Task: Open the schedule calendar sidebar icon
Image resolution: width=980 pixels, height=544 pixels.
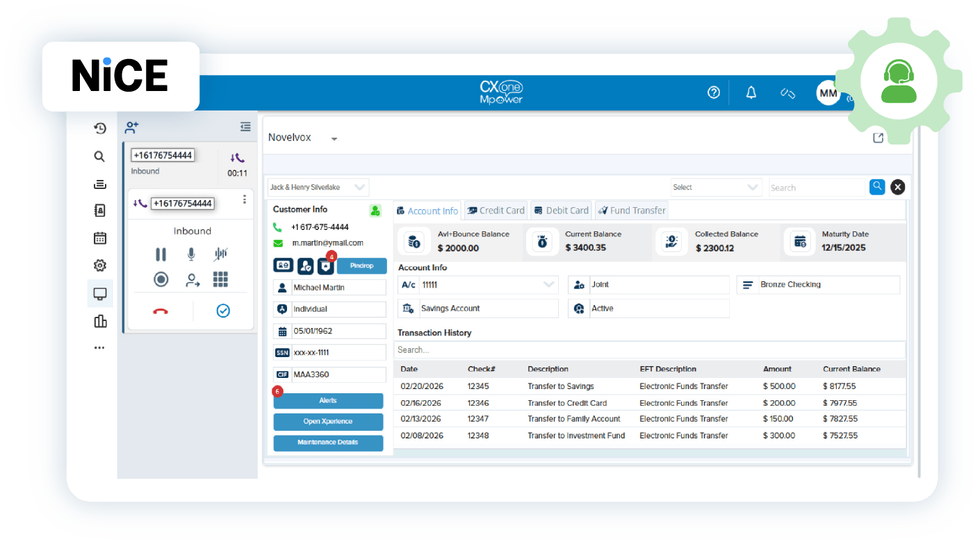Action: tap(100, 238)
